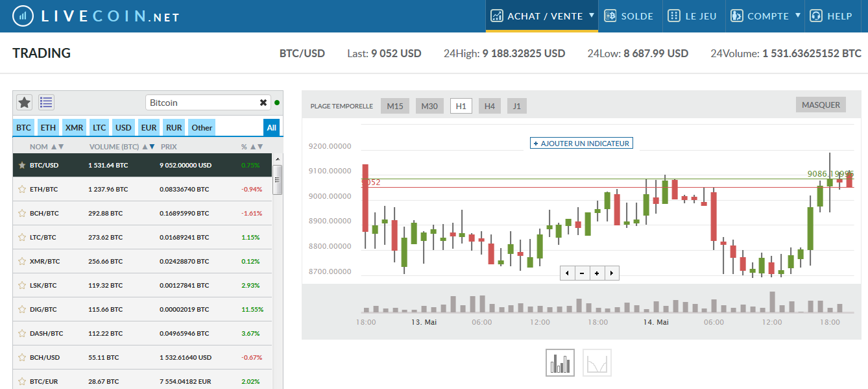The width and height of the screenshot is (868, 389).
Task: Filter pairs by LTC tab
Action: [99, 127]
